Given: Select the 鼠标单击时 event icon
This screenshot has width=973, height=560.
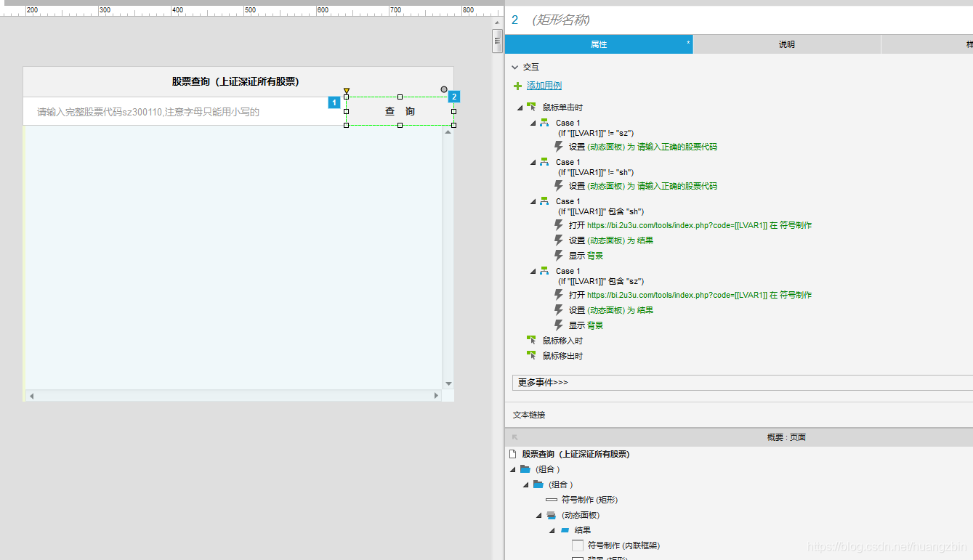Looking at the screenshot, I should [531, 107].
